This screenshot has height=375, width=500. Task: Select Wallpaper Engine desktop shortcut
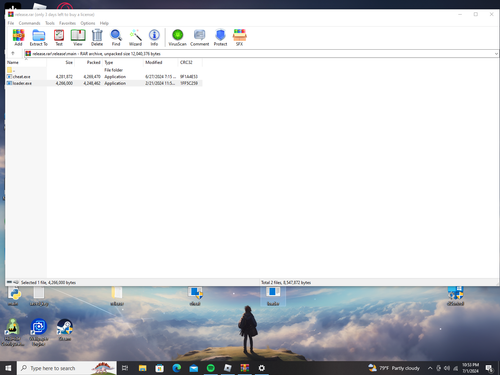[39, 332]
